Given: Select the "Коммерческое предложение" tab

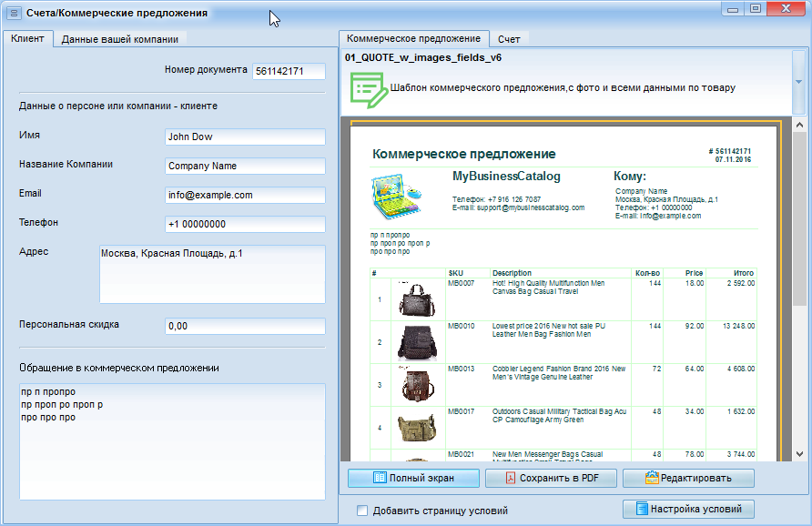Looking at the screenshot, I should point(413,39).
